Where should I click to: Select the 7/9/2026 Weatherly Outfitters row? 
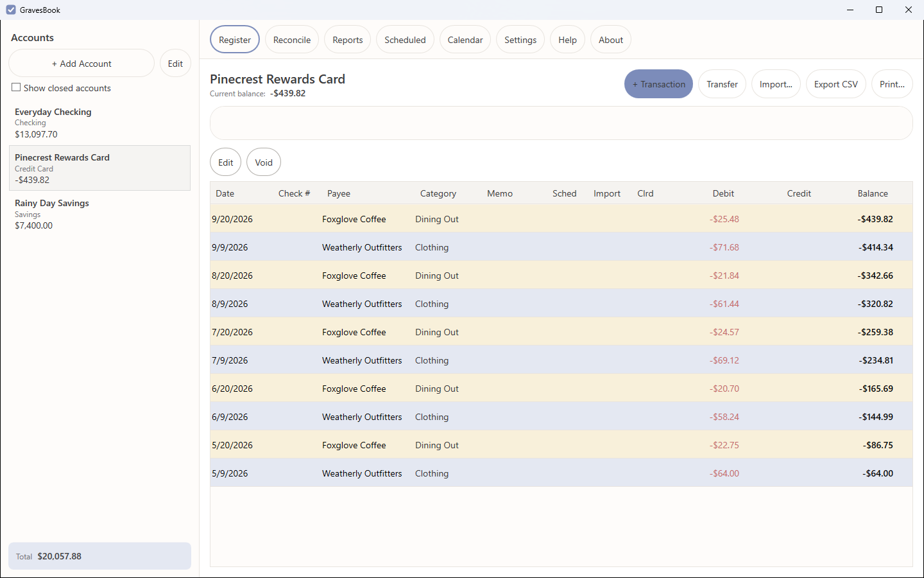(x=561, y=360)
